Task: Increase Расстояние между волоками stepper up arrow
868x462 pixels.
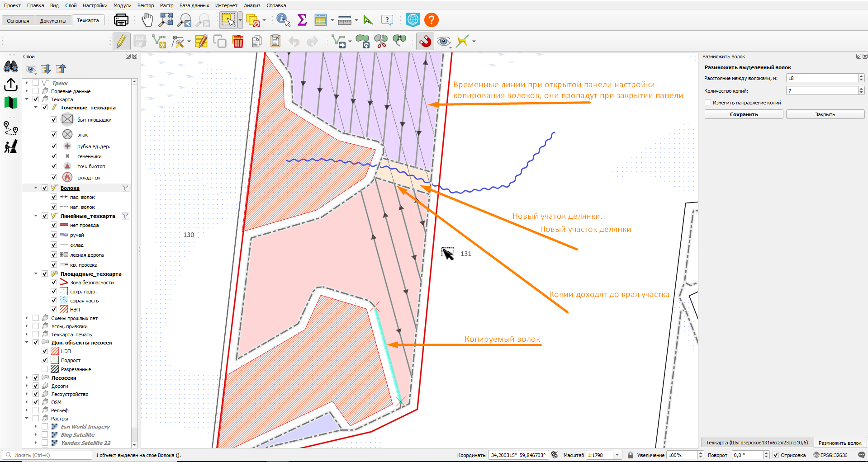Action: (861, 76)
